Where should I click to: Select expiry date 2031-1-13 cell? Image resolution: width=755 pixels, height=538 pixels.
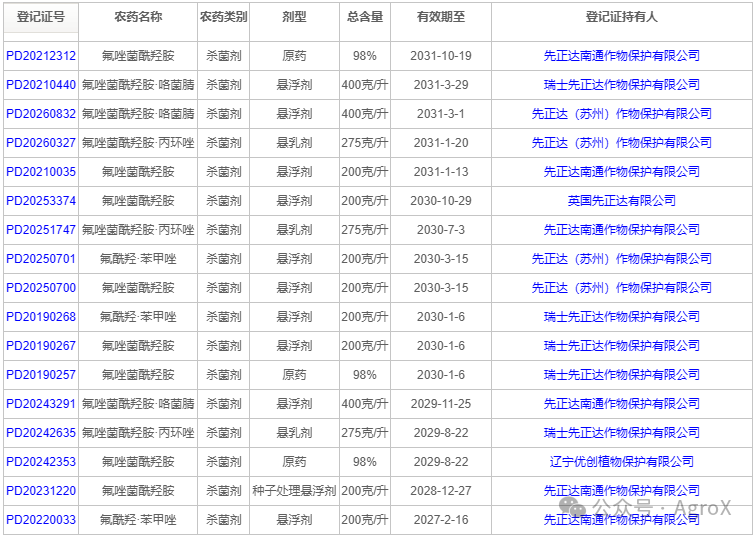pyautogui.click(x=441, y=171)
